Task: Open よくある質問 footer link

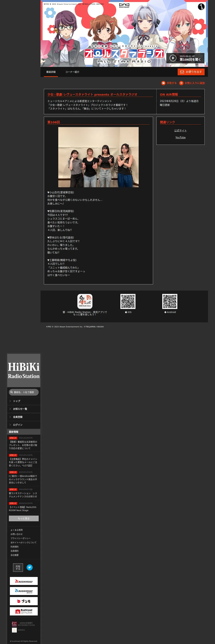Action: pyautogui.click(x=17, y=530)
